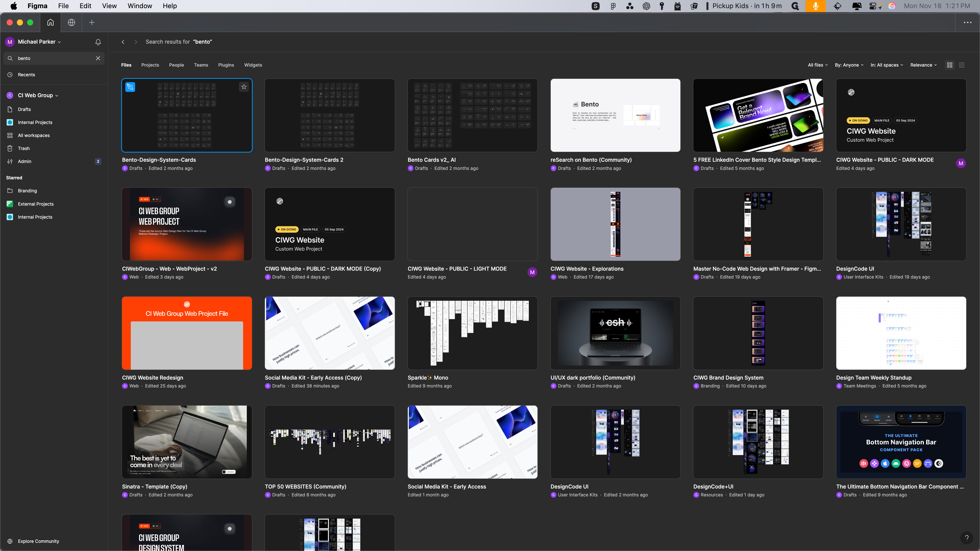Select the Widgets tab

coord(253,65)
